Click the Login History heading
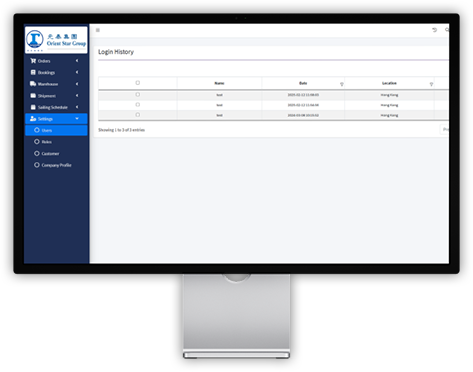Screen dimensions: 473x372 [x=116, y=52]
